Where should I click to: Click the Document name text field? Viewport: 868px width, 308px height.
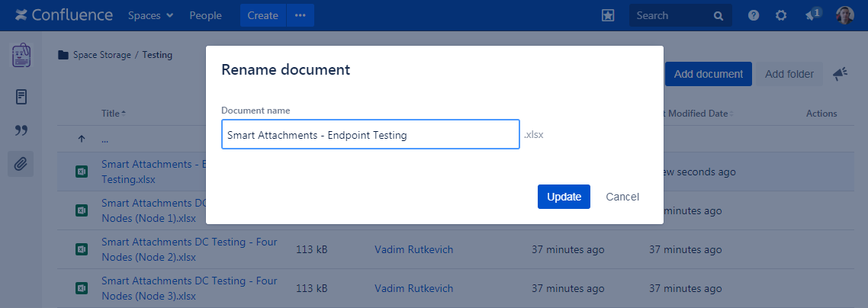point(370,135)
